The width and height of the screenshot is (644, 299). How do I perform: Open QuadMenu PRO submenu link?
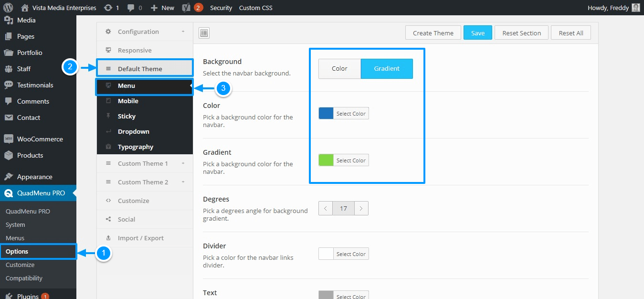(x=28, y=211)
